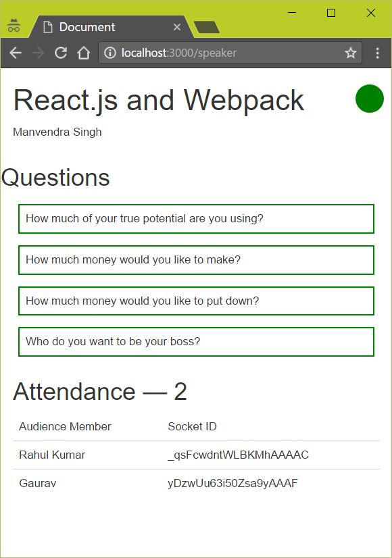Reload the page with refresh icon
The height and width of the screenshot is (558, 392).
[61, 53]
